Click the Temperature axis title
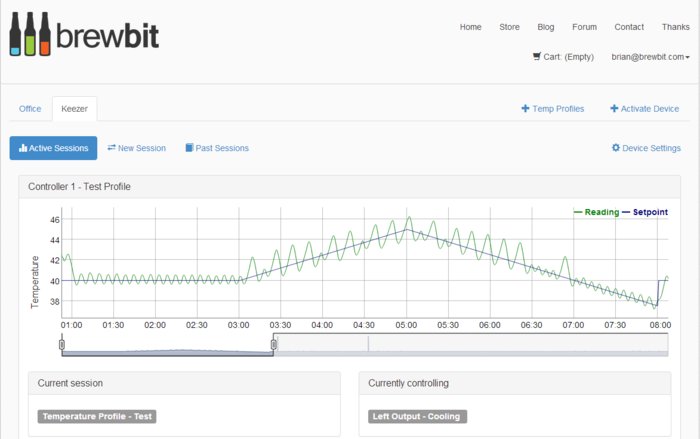The width and height of the screenshot is (700, 439). (x=34, y=282)
